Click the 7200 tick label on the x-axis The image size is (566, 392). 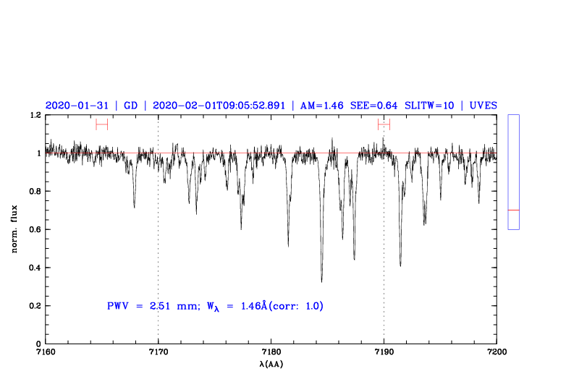(x=497, y=351)
